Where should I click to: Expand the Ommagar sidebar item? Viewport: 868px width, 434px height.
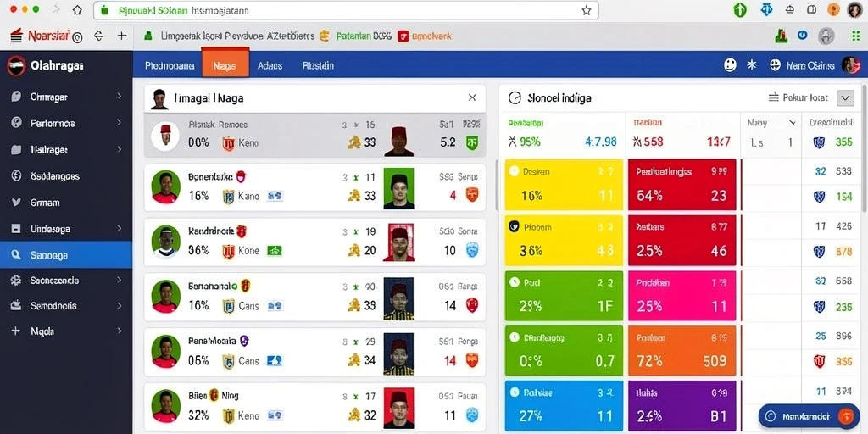119,97
